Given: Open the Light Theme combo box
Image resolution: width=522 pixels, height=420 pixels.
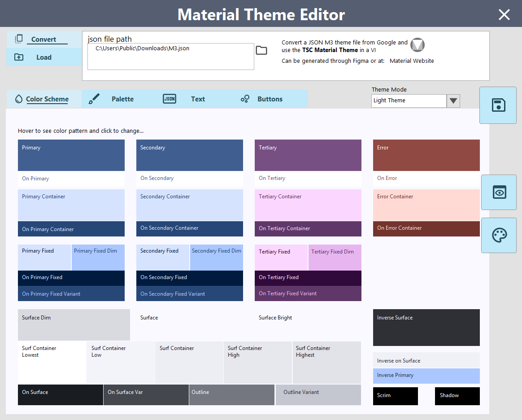Looking at the screenshot, I should pyautogui.click(x=409, y=101).
